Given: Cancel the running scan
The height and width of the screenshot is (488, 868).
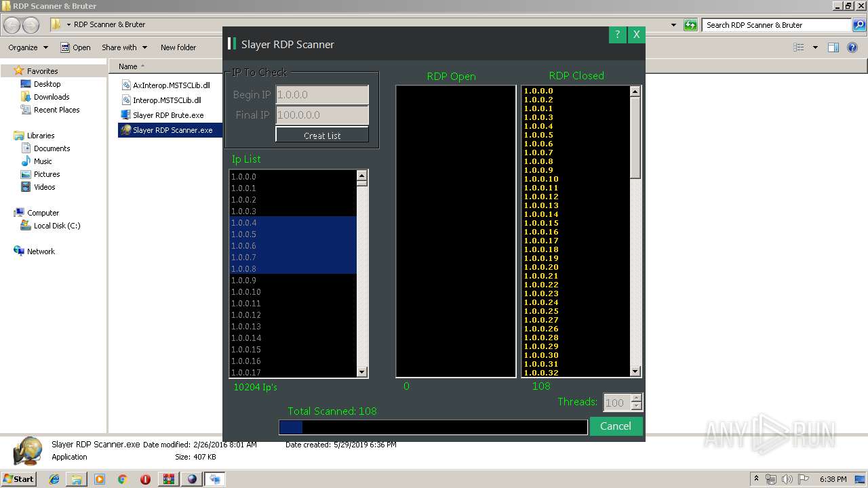Looking at the screenshot, I should coord(616,426).
